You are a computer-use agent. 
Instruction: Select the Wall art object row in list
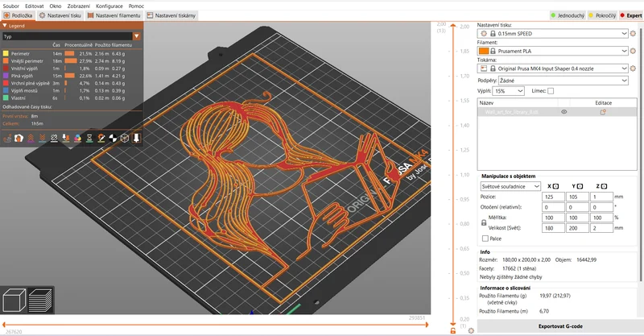click(x=557, y=112)
